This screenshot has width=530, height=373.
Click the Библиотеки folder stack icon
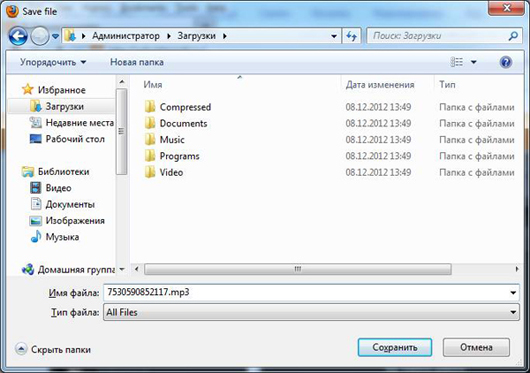(28, 172)
